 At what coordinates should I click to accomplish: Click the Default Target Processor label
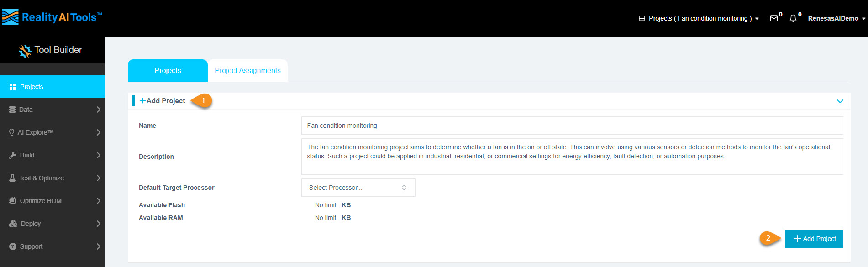pos(177,188)
